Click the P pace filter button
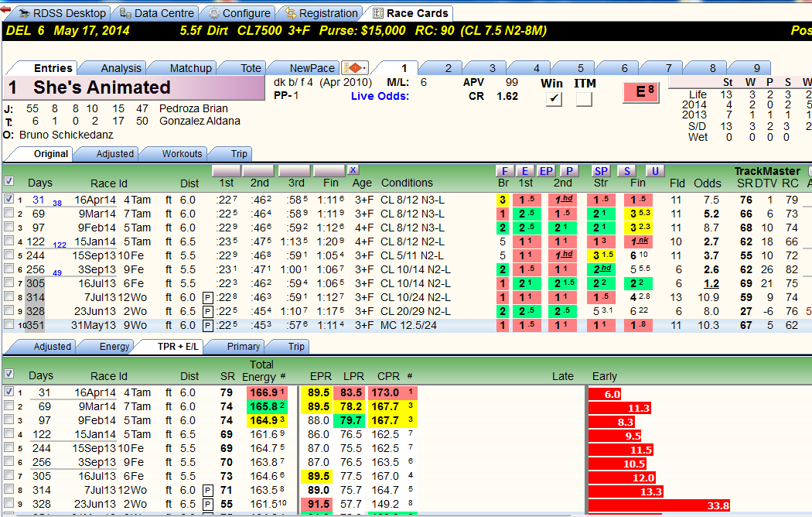 tap(569, 171)
